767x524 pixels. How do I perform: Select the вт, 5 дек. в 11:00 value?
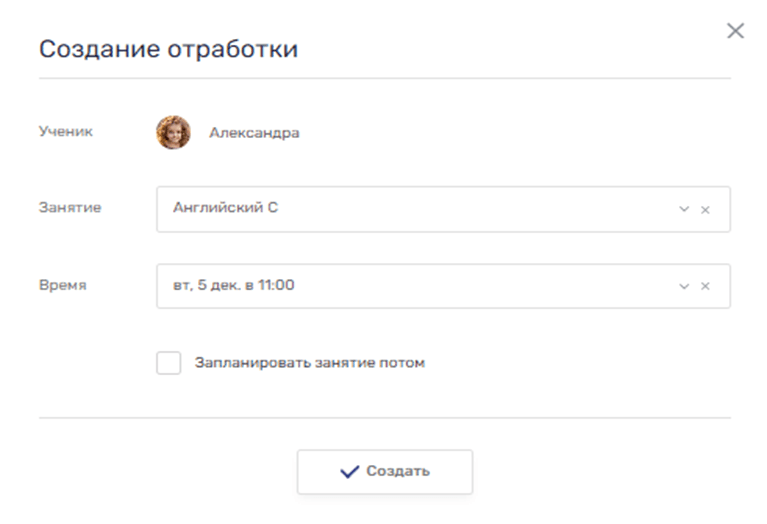coord(234,286)
